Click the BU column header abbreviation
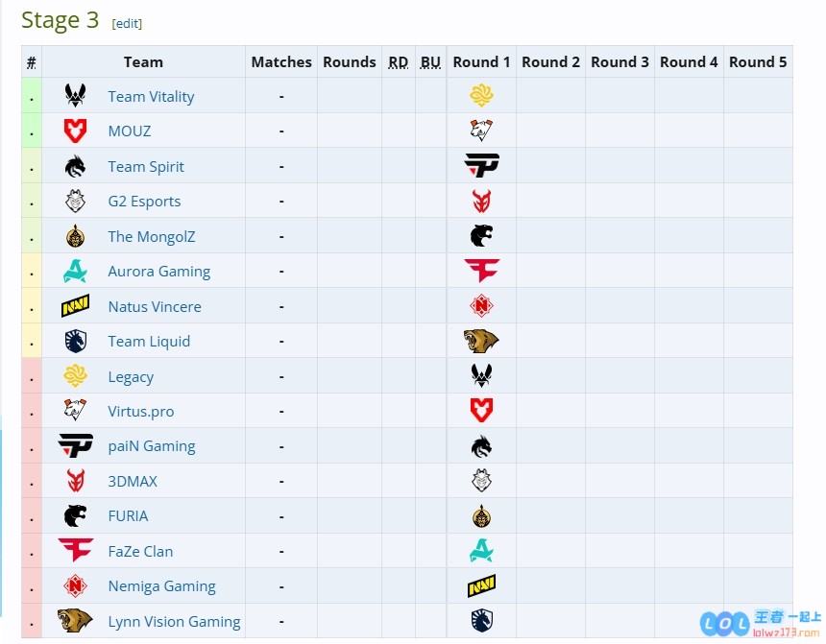This screenshot has height=644, width=826. coord(430,62)
